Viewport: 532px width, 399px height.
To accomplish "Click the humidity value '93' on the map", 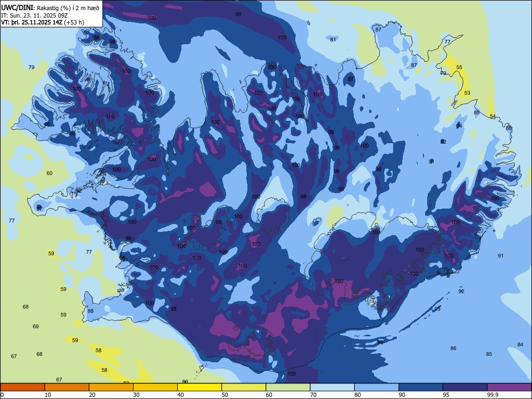I will tap(437, 309).
